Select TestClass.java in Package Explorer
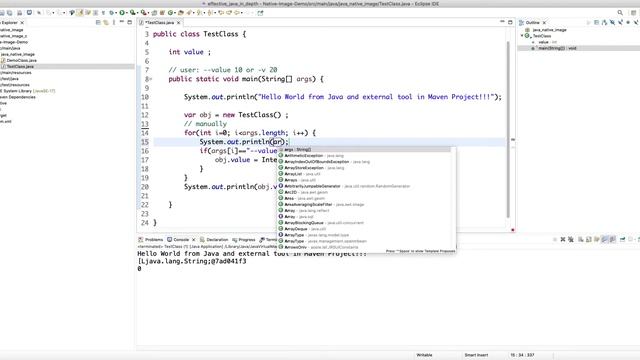 point(17,66)
